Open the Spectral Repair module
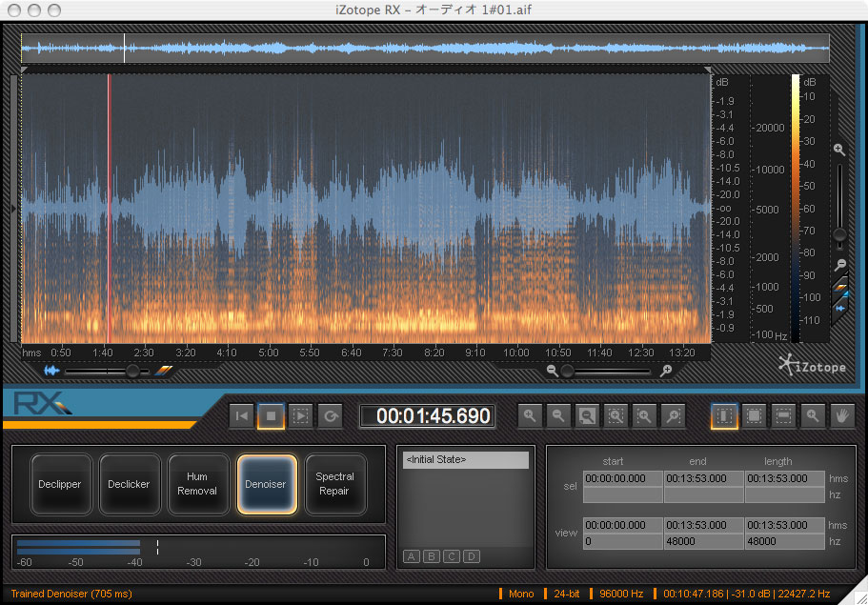Image resolution: width=868 pixels, height=605 pixels. click(335, 484)
